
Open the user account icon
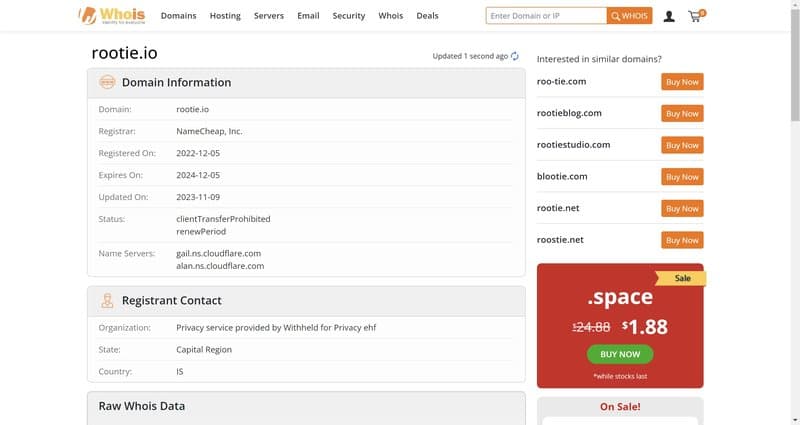(x=669, y=16)
